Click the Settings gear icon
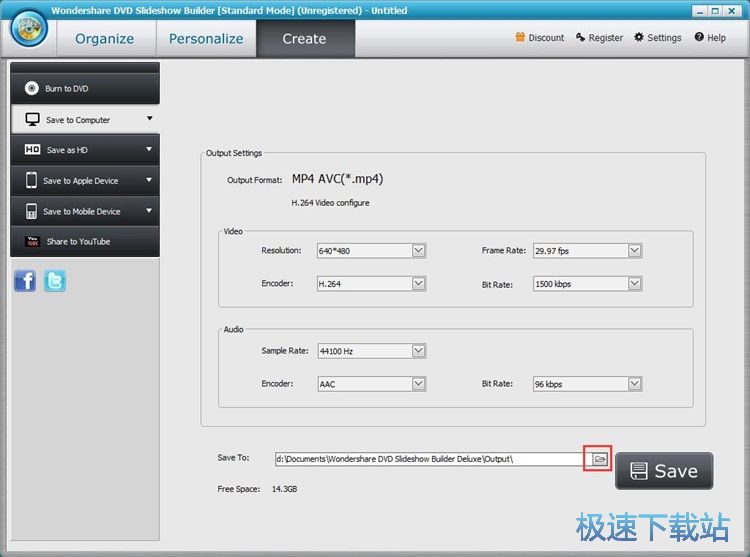Image resolution: width=750 pixels, height=557 pixels. point(639,37)
